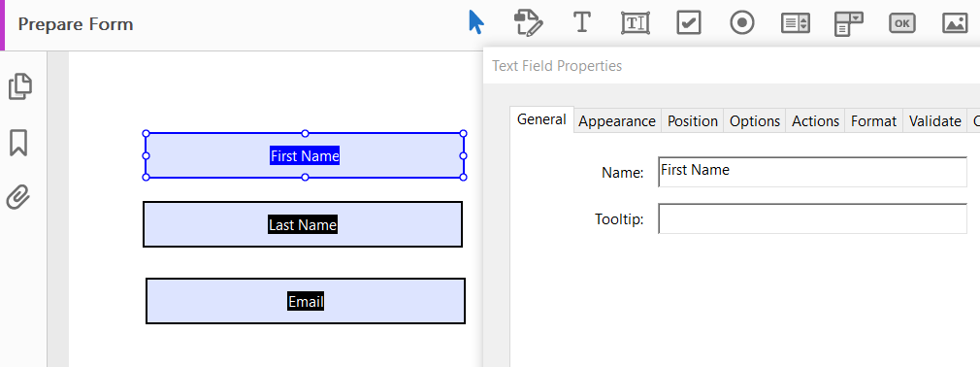The image size is (980, 367).
Task: Click the Name input field
Action: pyautogui.click(x=812, y=172)
